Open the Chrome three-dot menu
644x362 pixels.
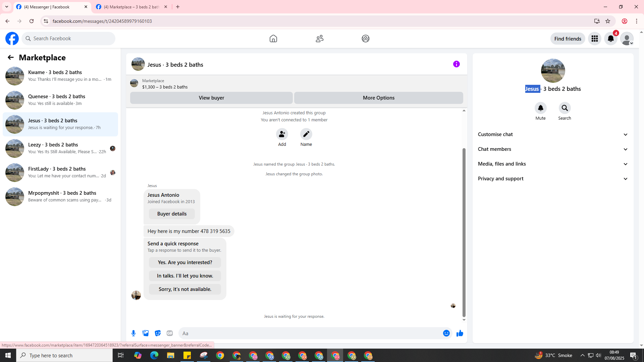[637, 21]
